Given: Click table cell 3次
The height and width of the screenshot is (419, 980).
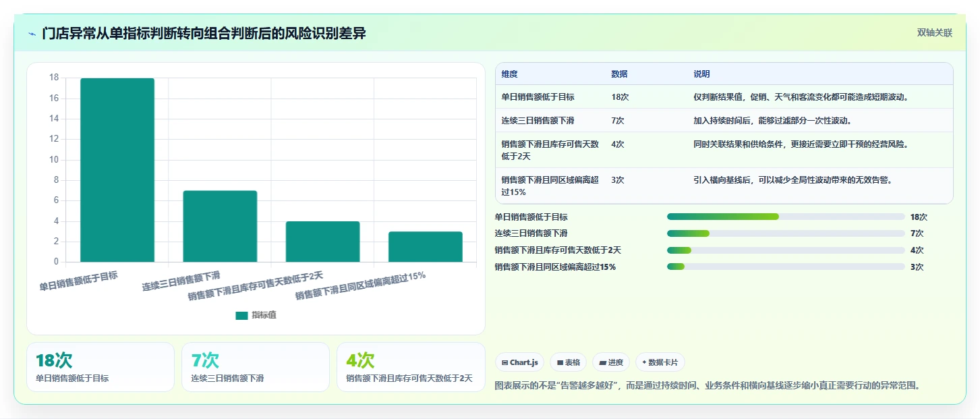Looking at the screenshot, I should [618, 180].
